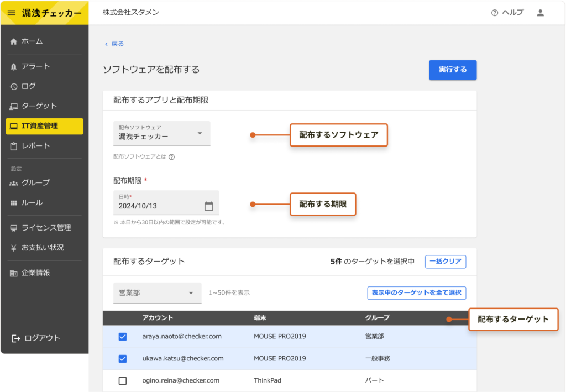The height and width of the screenshot is (392, 566).
Task: Open ログ menu item
Action: click(44, 86)
